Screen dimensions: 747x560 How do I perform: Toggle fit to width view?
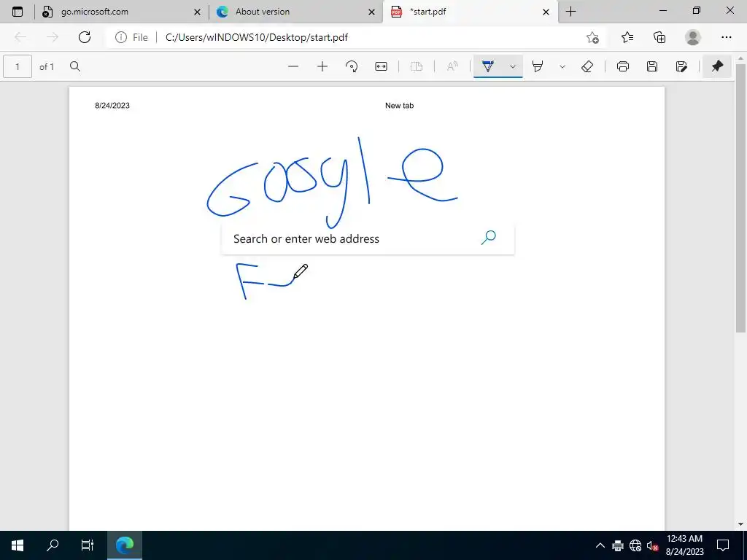click(381, 66)
